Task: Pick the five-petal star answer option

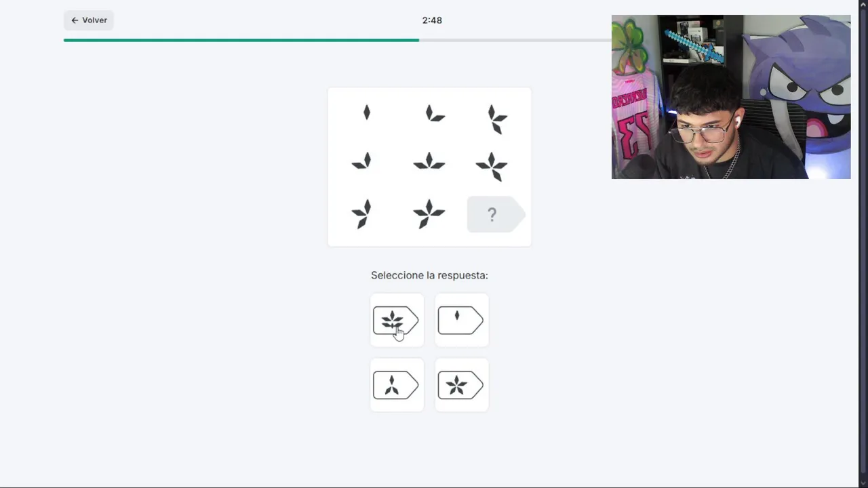Action: click(x=461, y=385)
